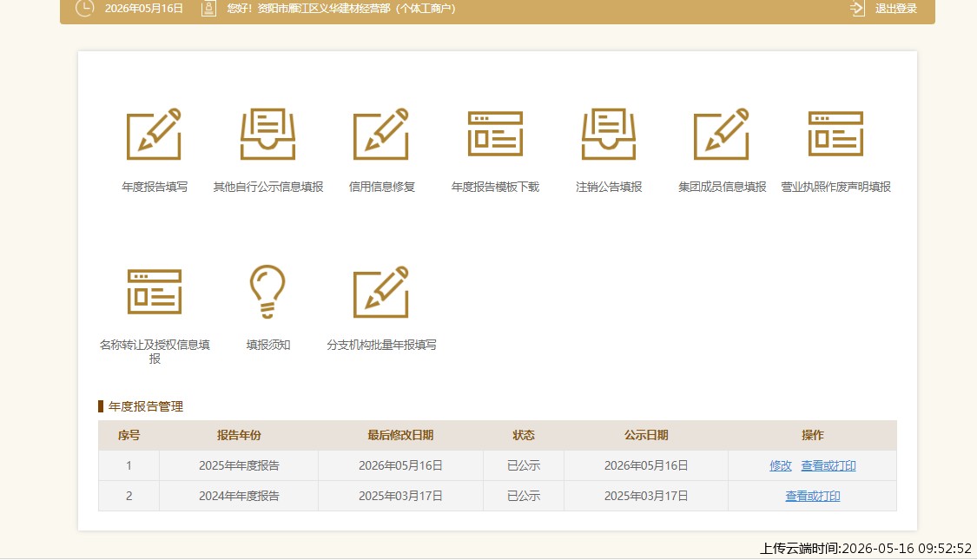This screenshot has height=560, width=977.
Task: Click the 营业执照作废声明填报 label
Action: (835, 187)
